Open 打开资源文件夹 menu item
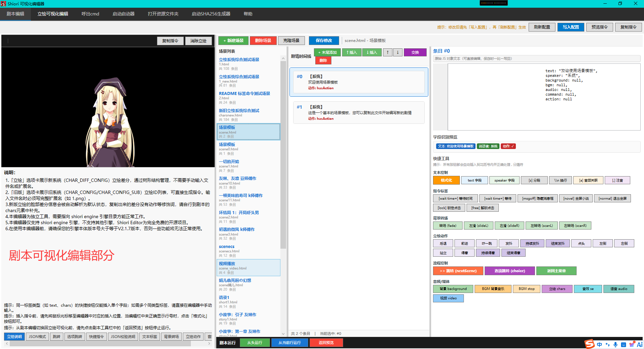Image resolution: width=644 pixels, height=349 pixels. (163, 14)
